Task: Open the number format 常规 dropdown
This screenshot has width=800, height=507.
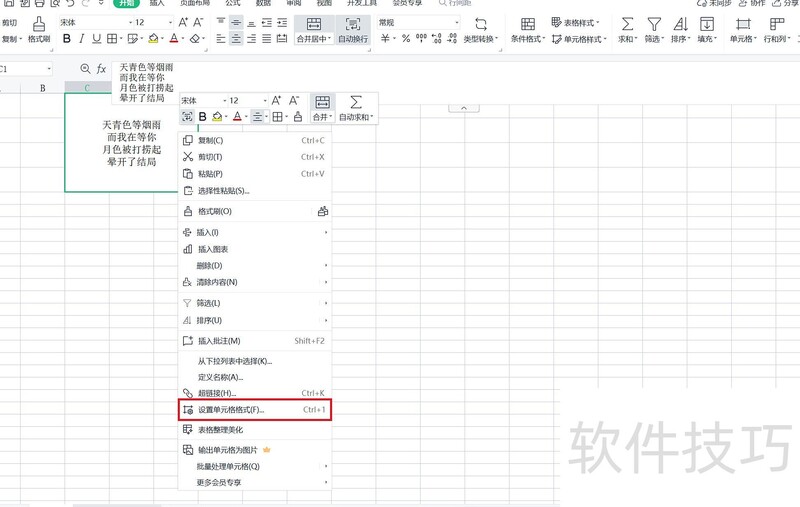Action: (456, 22)
